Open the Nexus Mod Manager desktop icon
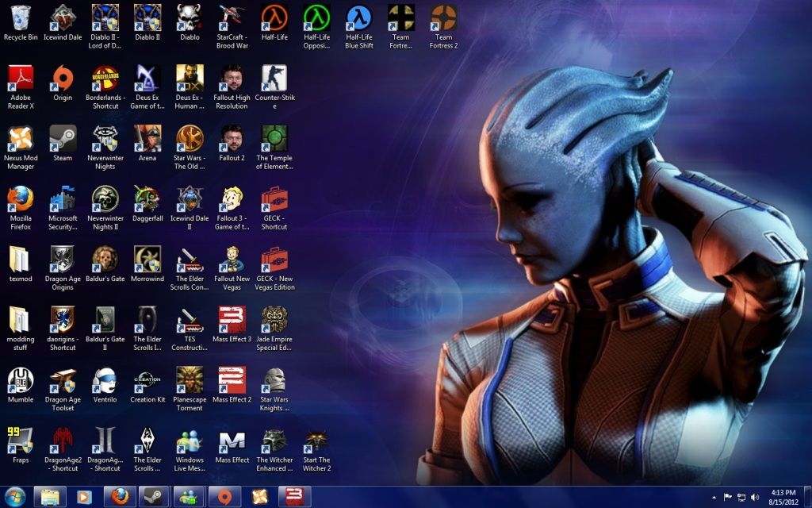The image size is (812, 508). (x=21, y=138)
